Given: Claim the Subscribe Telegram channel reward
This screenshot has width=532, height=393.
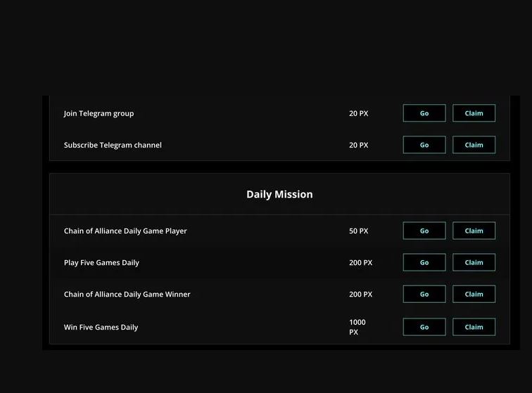Looking at the screenshot, I should [x=474, y=145].
